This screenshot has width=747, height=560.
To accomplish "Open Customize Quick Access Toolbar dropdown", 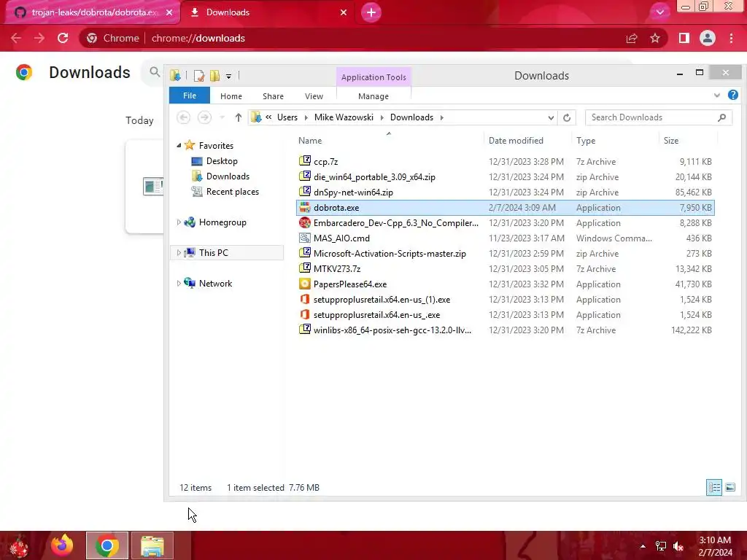I will [x=228, y=76].
